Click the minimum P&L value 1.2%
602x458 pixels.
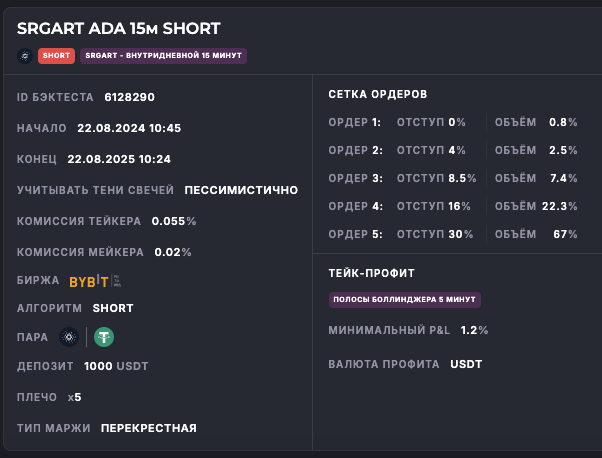[474, 330]
